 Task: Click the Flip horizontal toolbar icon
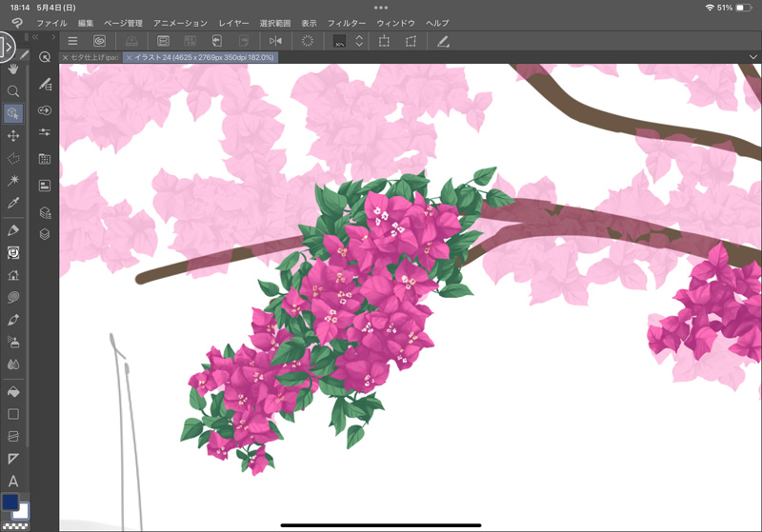click(275, 41)
